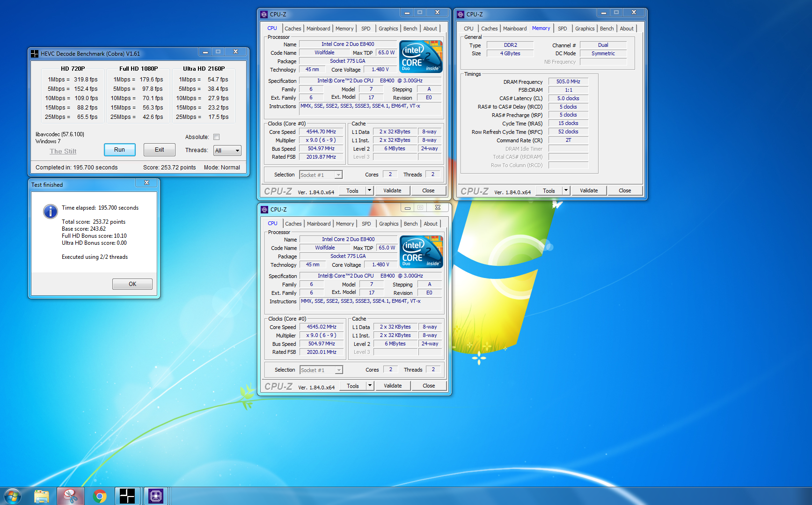
Task: Open About tab in bottom CPU-Z window
Action: pyautogui.click(x=431, y=224)
